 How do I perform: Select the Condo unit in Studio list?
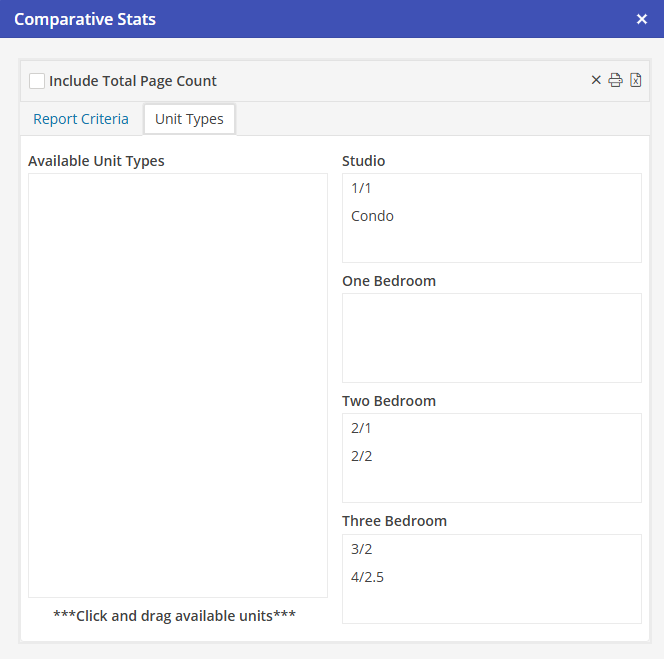click(x=372, y=216)
